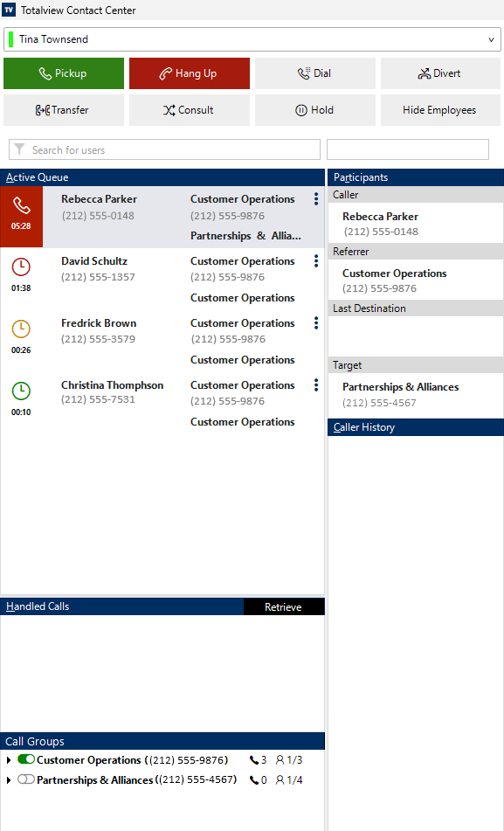Viewport: 504px width, 831px height.
Task: Click the Handled Calls panel header
Action: pos(122,606)
